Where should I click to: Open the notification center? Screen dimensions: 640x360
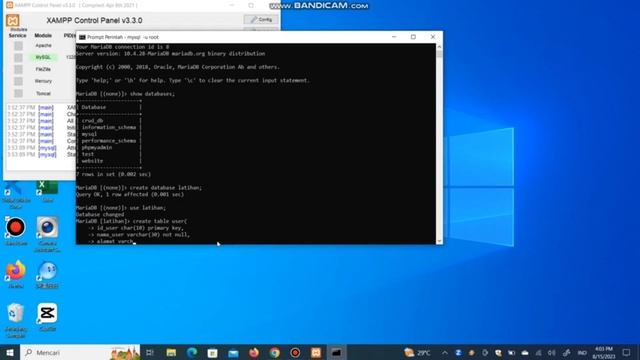tap(627, 352)
